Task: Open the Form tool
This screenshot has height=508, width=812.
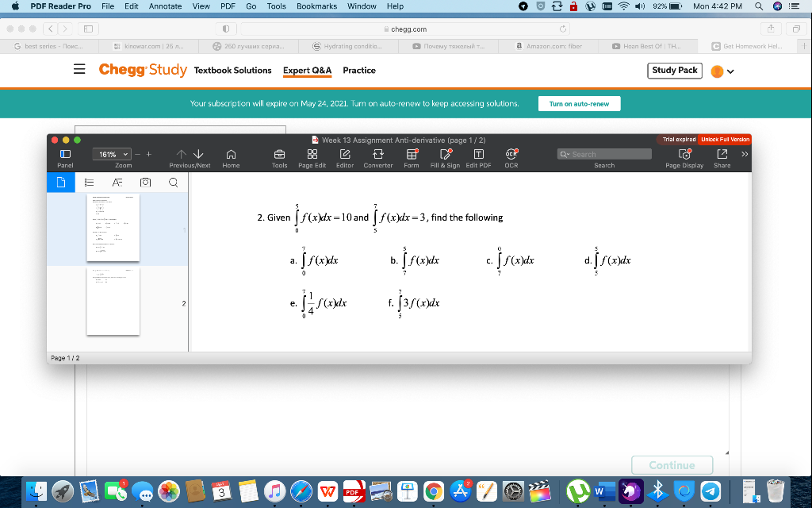Action: [413, 155]
